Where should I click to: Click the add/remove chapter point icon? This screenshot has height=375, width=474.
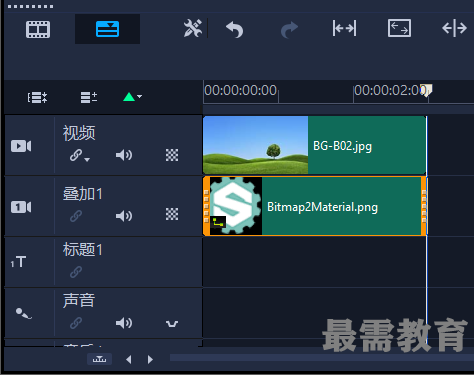tap(89, 97)
